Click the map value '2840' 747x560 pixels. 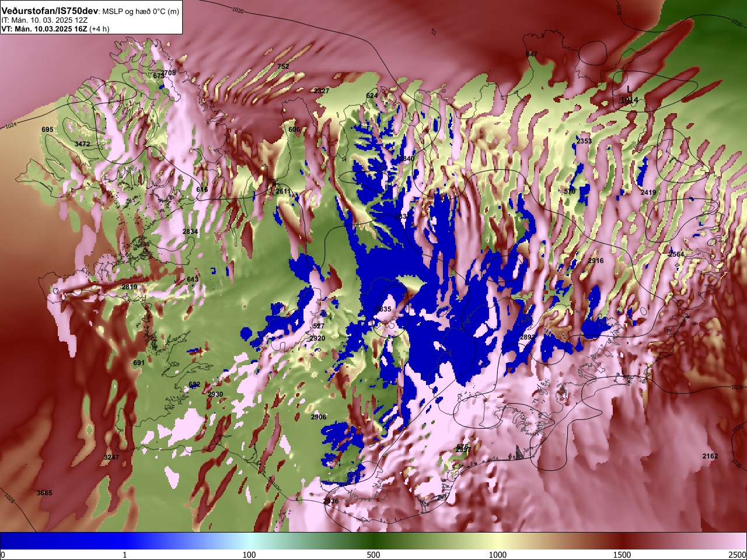pos(407,159)
